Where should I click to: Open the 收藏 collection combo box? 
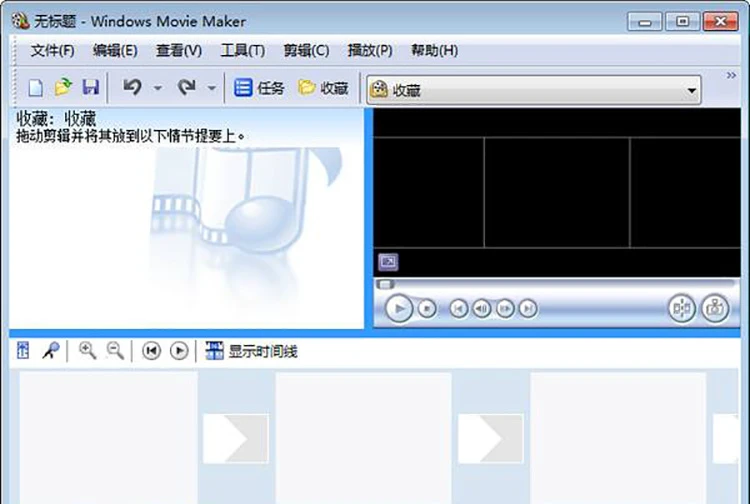point(534,89)
